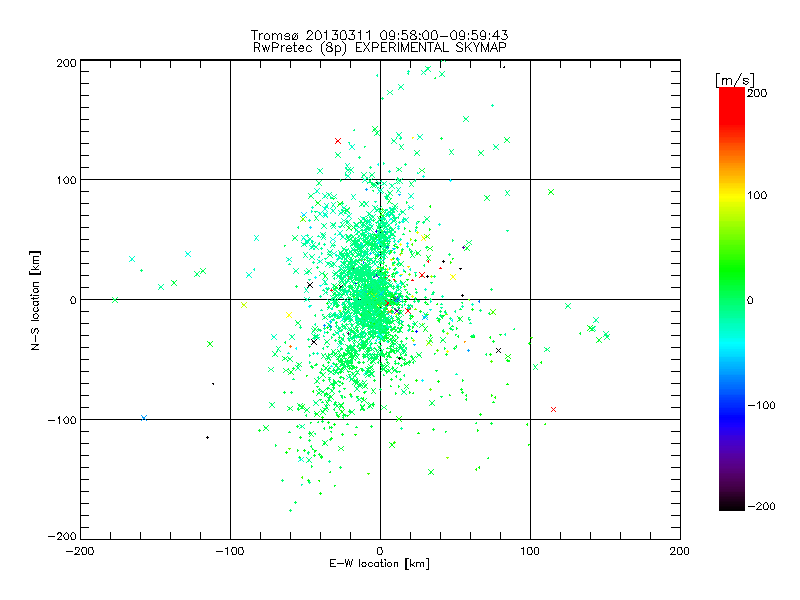Click the blue cross marker near E-W -158 km
The image size is (800, 600).
(144, 418)
